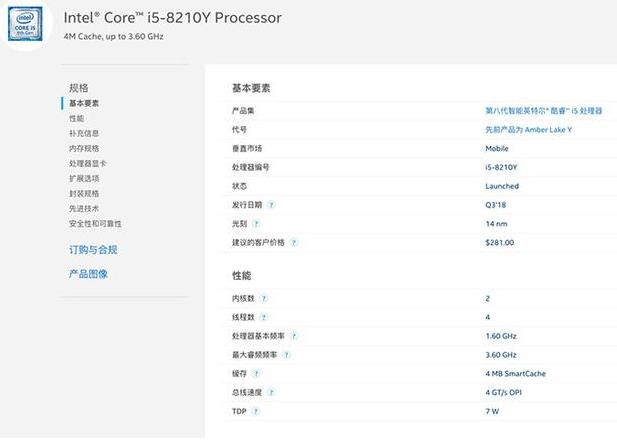
Task: Click the 14 nm lithography value
Action: click(x=497, y=224)
